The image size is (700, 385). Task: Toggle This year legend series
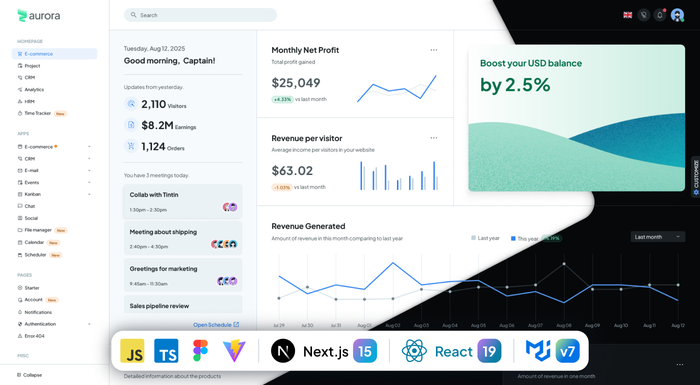(x=525, y=239)
